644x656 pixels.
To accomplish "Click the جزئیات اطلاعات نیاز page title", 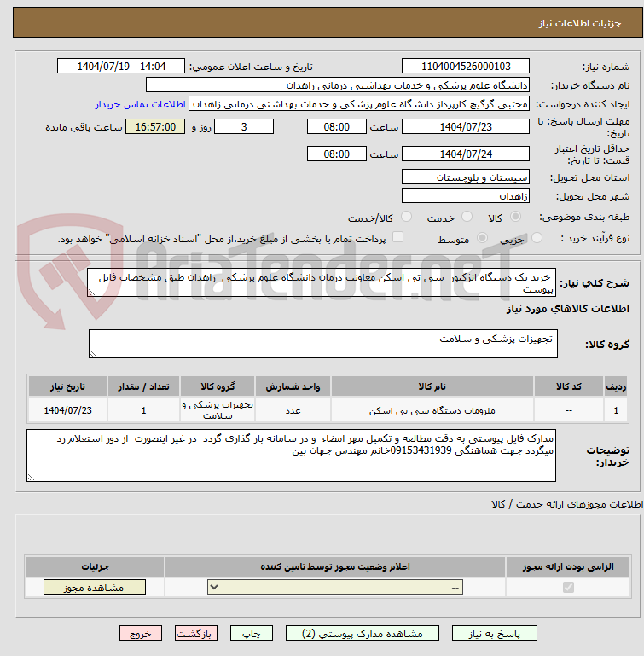I will coord(579,23).
